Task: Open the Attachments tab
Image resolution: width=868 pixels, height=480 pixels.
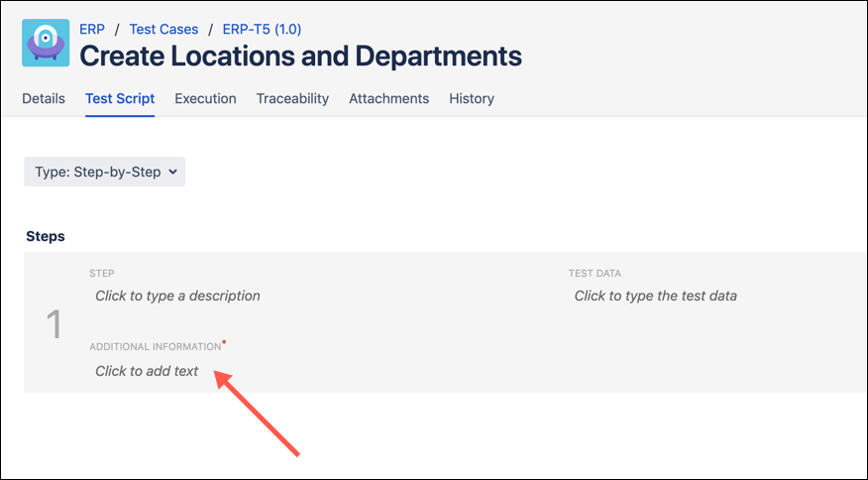Action: [388, 98]
